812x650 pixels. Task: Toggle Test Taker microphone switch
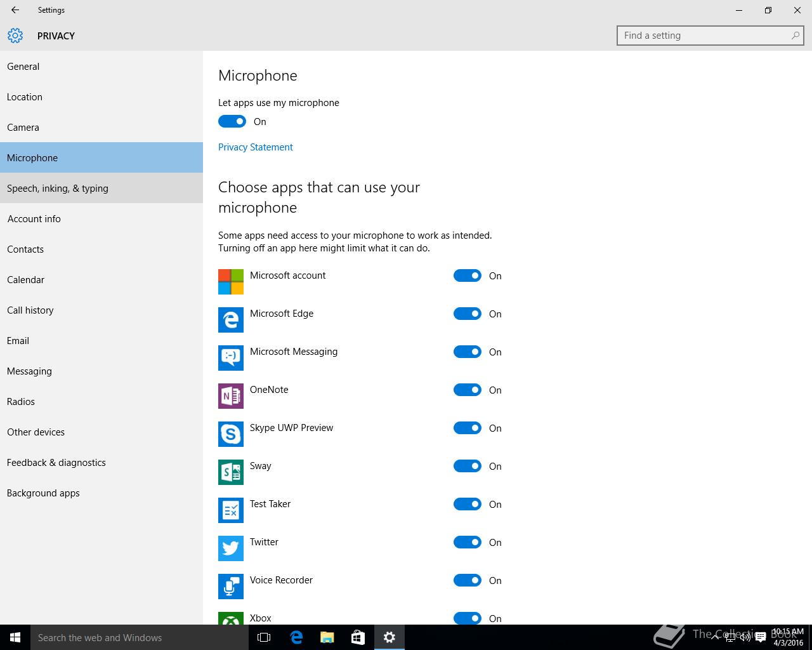coord(468,504)
